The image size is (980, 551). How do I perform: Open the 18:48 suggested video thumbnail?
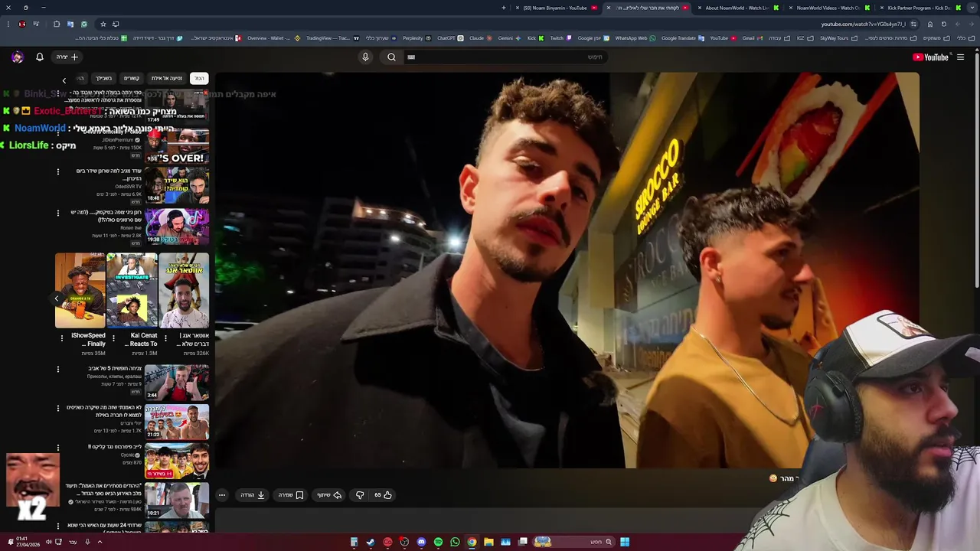click(x=177, y=186)
